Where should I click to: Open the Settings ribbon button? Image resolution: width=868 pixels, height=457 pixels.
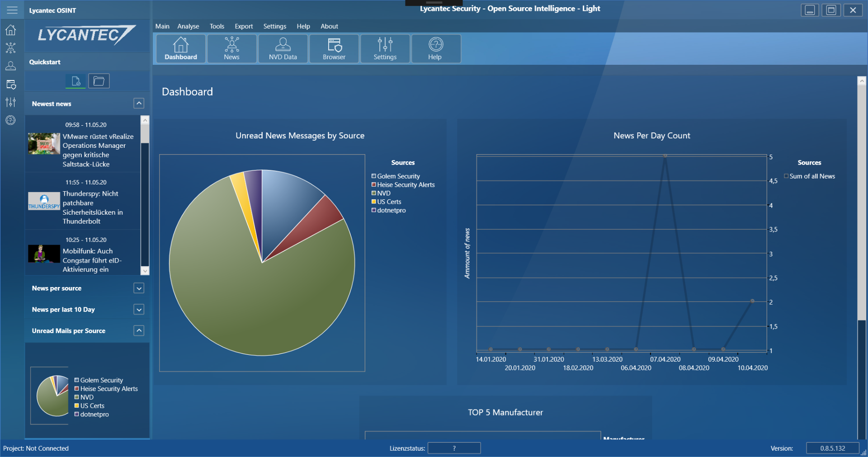pos(385,48)
